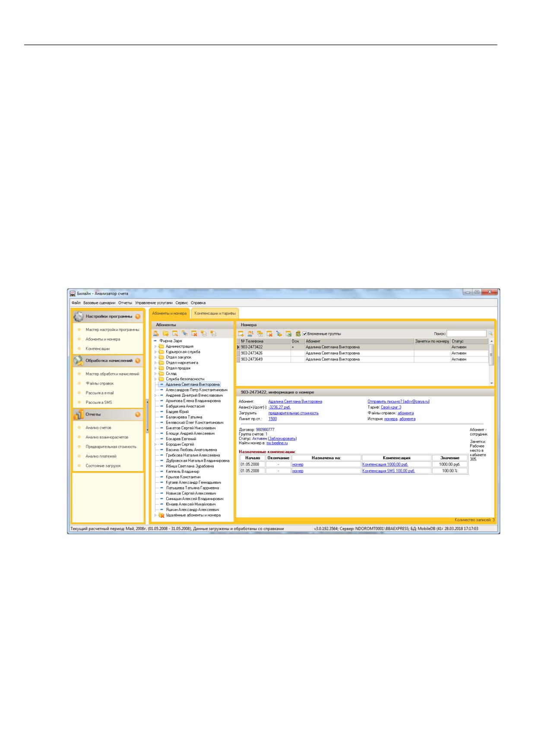Click the tree arrow move icon in Номера toolbar
This screenshot has height=756, width=535.
(x=279, y=334)
